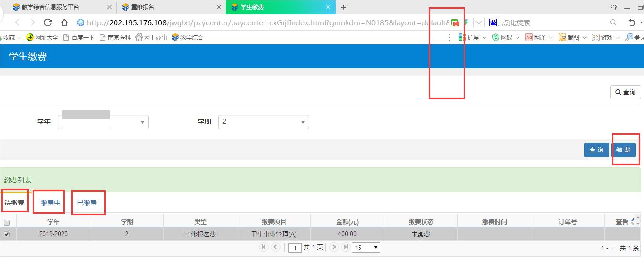This screenshot has height=259, width=644.
Task: Switch to the 缴费中 tab
Action: (x=50, y=203)
